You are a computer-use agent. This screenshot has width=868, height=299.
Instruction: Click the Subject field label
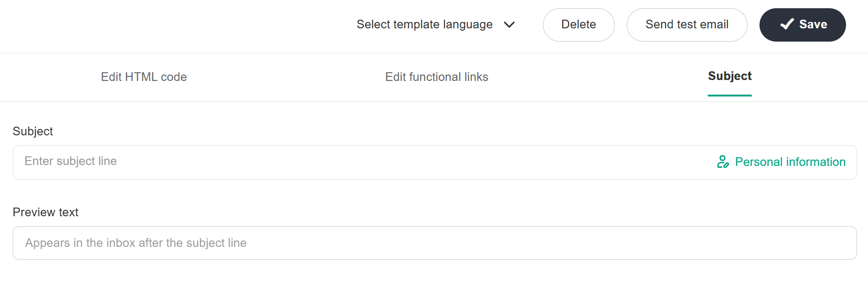(x=33, y=131)
